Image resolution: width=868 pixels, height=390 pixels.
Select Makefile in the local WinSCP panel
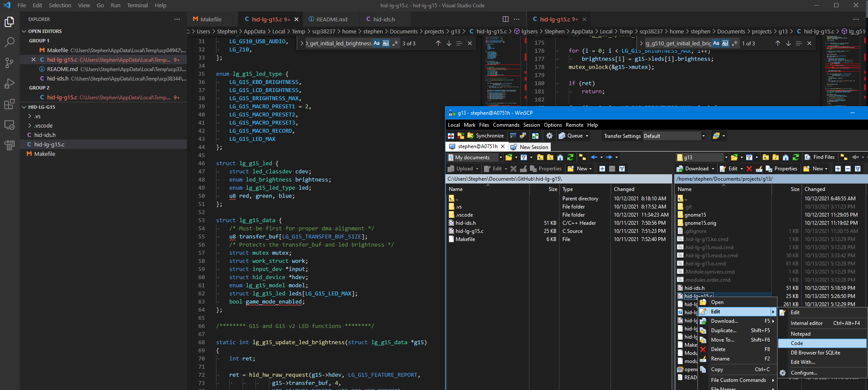click(465, 239)
